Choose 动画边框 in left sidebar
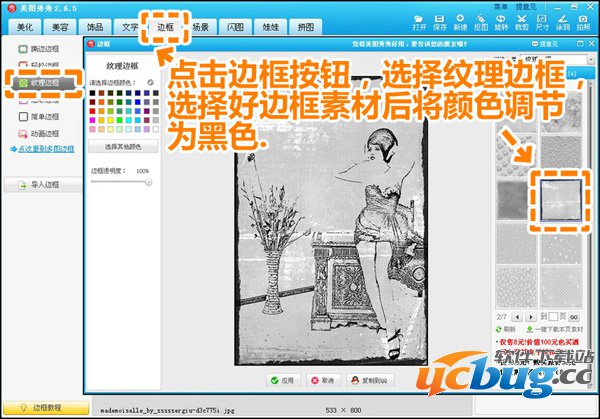 pyautogui.click(x=39, y=134)
